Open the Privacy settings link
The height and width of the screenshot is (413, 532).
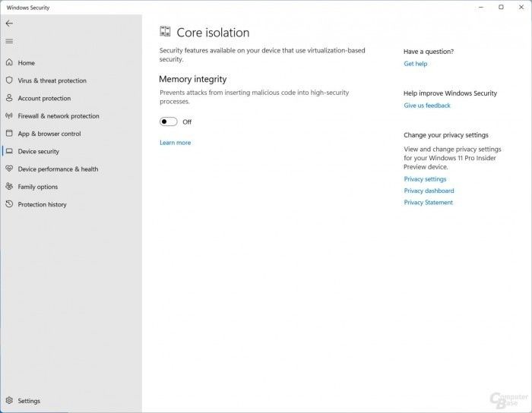[x=425, y=179]
